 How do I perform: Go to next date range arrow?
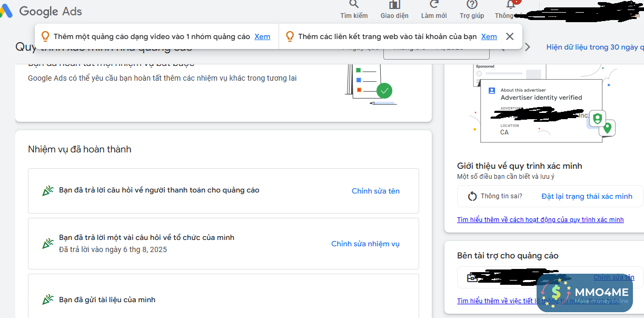click(528, 47)
